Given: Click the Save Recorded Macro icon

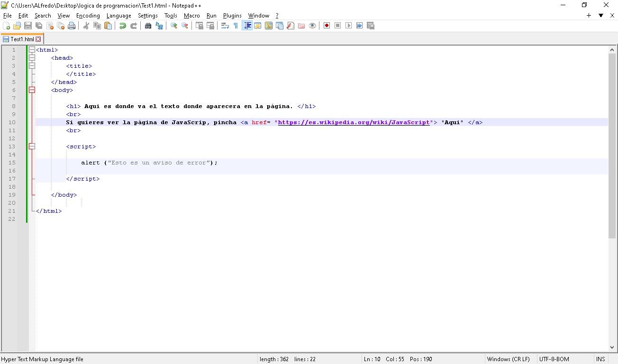Looking at the screenshot, I should (371, 26).
